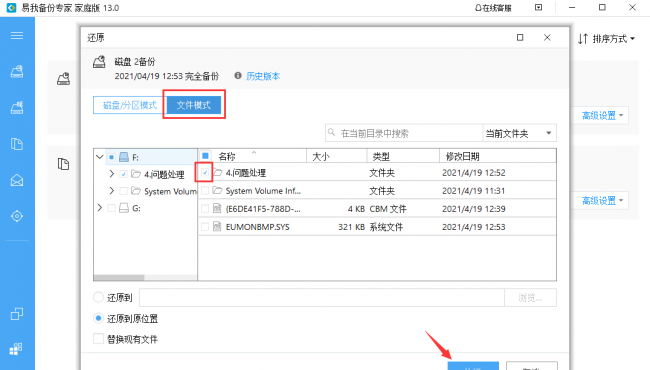Viewport: 650px width, 370px height.
Task: Click file backup task icon in main list
Action: [63, 164]
